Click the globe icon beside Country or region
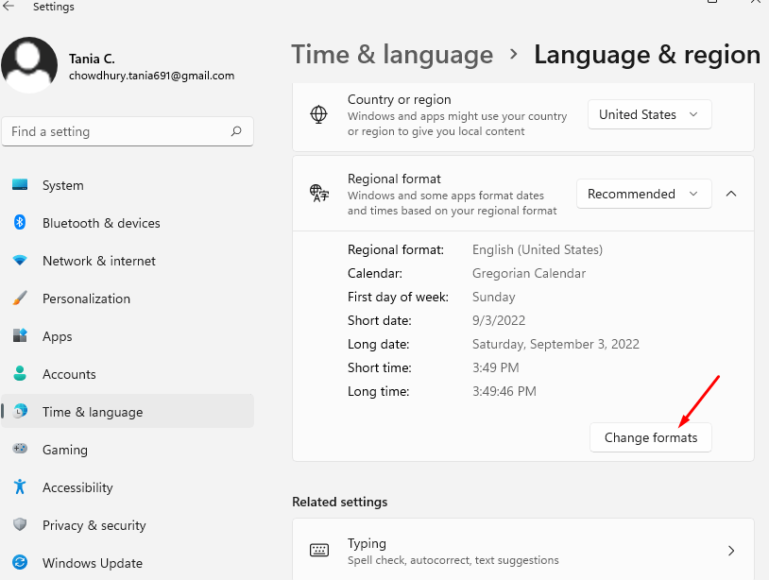This screenshot has width=769, height=580. coord(319,115)
